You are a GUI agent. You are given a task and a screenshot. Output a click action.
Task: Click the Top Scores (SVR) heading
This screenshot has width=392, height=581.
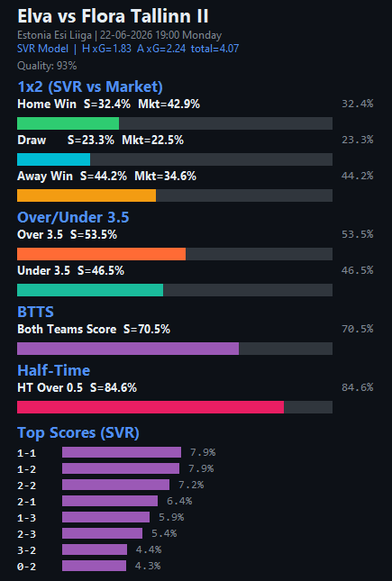(78, 432)
